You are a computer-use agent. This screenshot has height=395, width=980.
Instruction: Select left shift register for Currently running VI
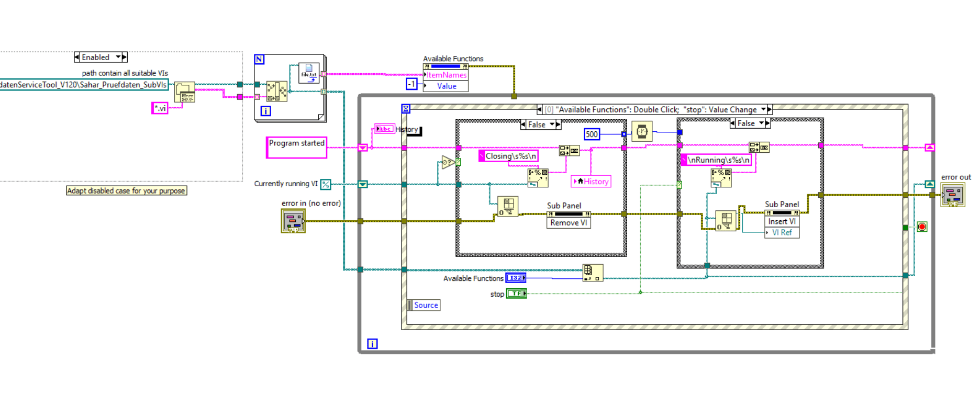(x=363, y=184)
